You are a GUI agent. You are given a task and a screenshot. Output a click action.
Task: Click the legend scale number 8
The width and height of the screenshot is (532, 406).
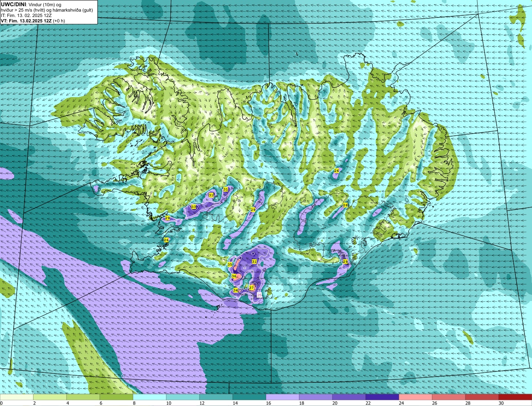coord(134,403)
